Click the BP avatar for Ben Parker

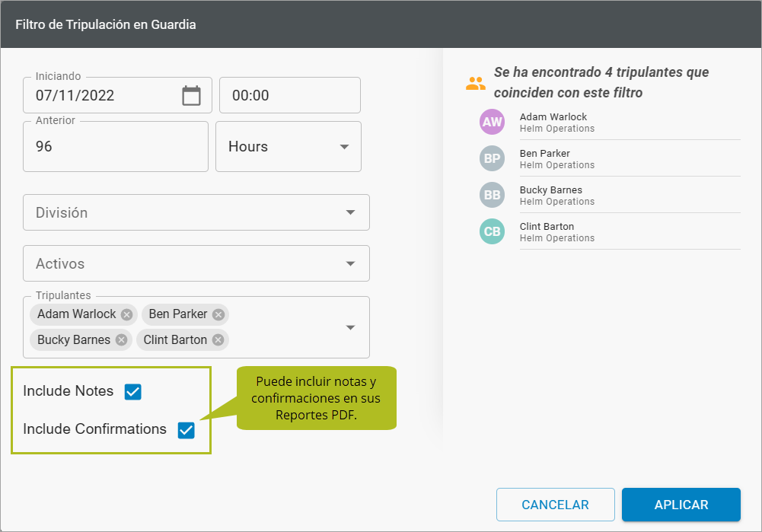point(492,158)
